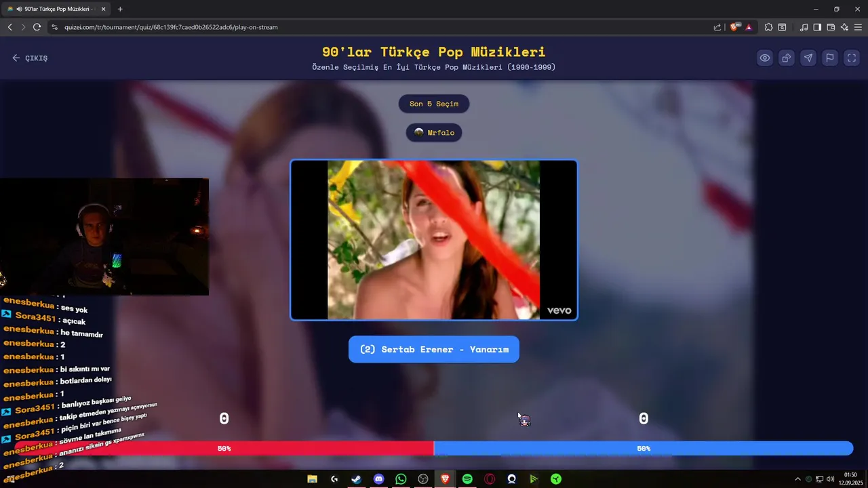Open Steam from the taskbar
The height and width of the screenshot is (488, 868).
click(356, 479)
